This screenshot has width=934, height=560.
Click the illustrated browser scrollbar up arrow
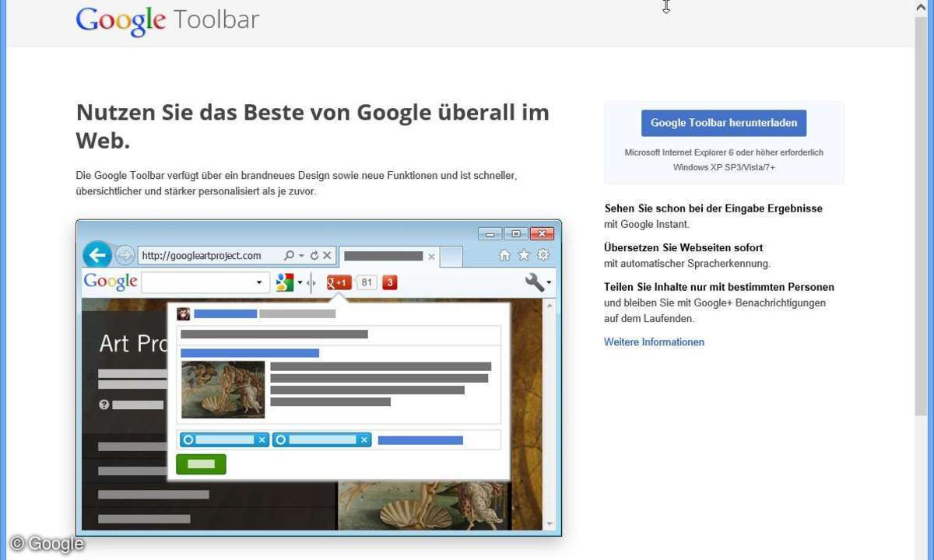coord(550,306)
